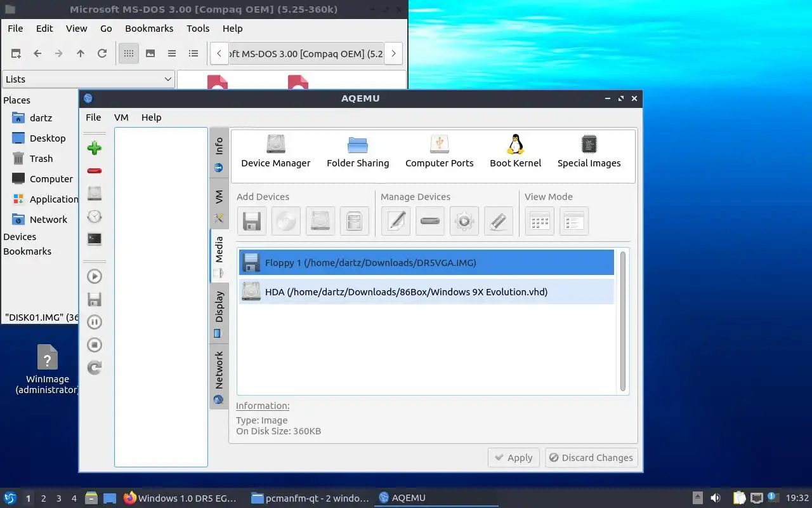This screenshot has height=508, width=812.
Task: Select the Media tab
Action: [x=219, y=256]
